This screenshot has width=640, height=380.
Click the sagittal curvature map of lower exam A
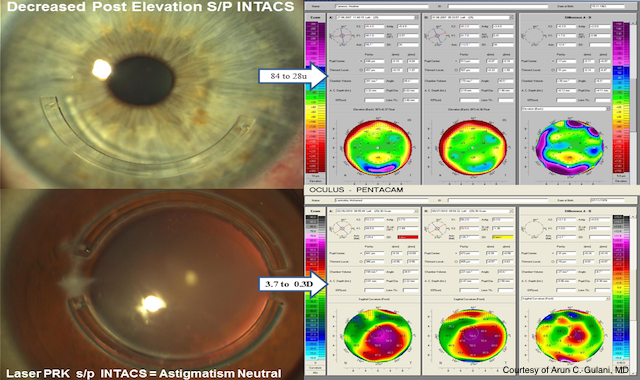click(x=378, y=336)
